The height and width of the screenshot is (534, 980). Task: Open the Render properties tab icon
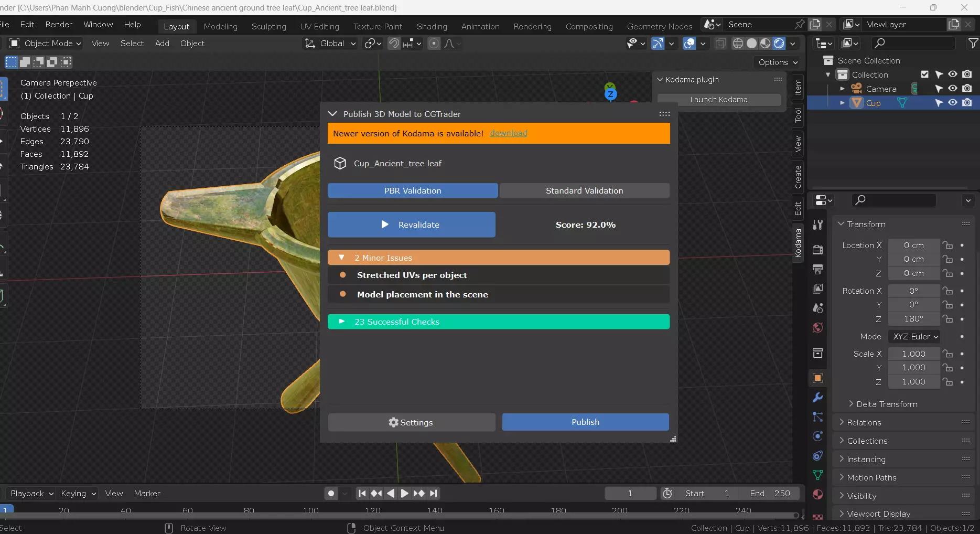[x=817, y=250]
